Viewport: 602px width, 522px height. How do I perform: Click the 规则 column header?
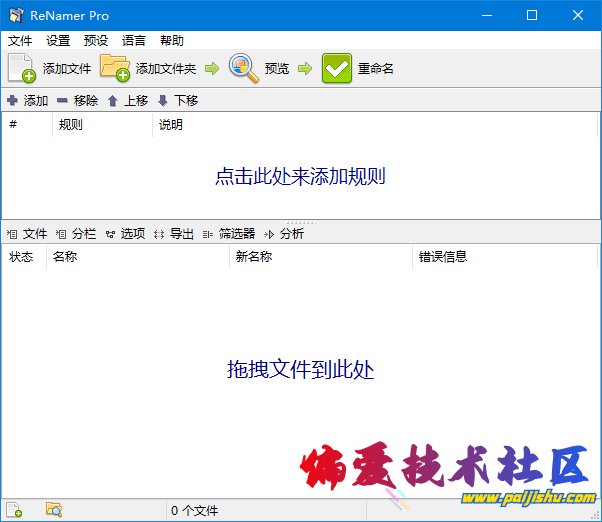point(103,124)
